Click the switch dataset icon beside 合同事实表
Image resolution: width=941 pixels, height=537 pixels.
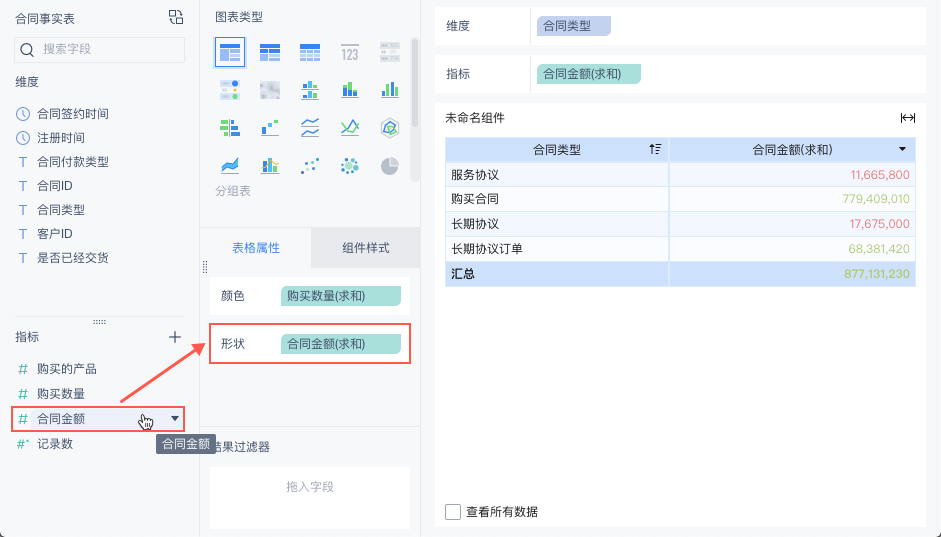[176, 17]
